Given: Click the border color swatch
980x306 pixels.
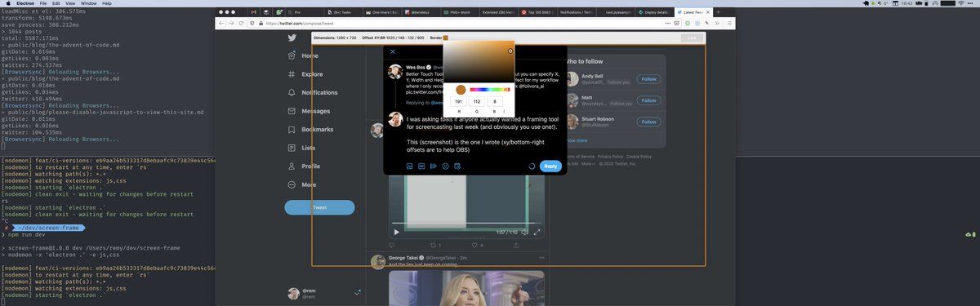Looking at the screenshot, I should click(x=445, y=38).
